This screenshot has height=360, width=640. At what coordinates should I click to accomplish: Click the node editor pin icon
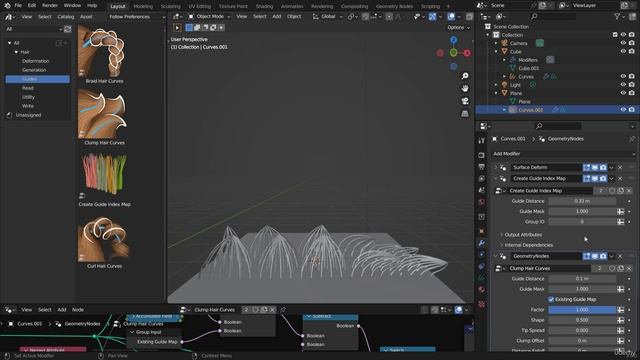click(283, 310)
